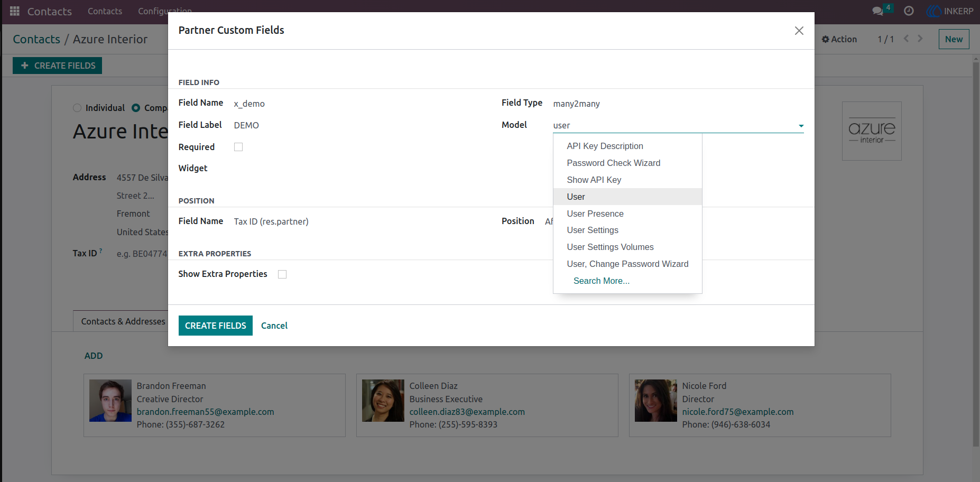This screenshot has height=482, width=980.
Task: Choose Show API Key model option
Action: [x=627, y=180]
